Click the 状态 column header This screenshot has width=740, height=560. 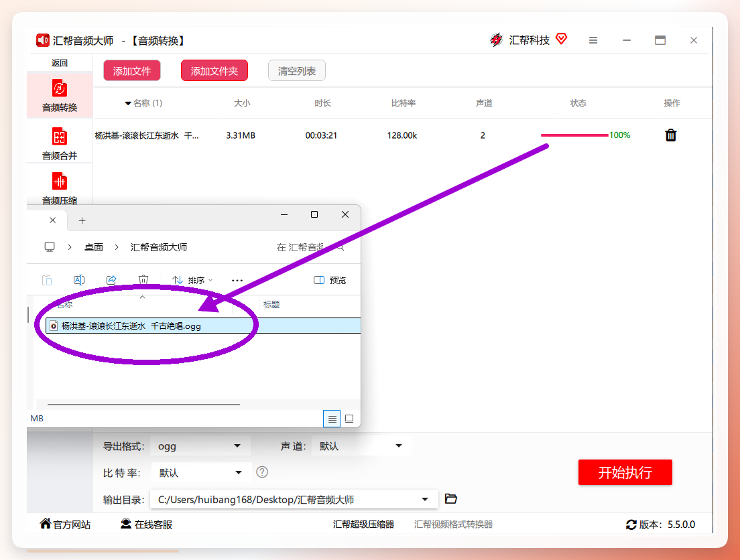(x=578, y=103)
